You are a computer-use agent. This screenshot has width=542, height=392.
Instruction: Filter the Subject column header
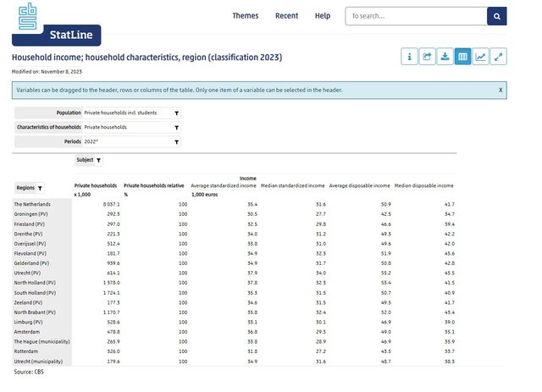coord(98,160)
